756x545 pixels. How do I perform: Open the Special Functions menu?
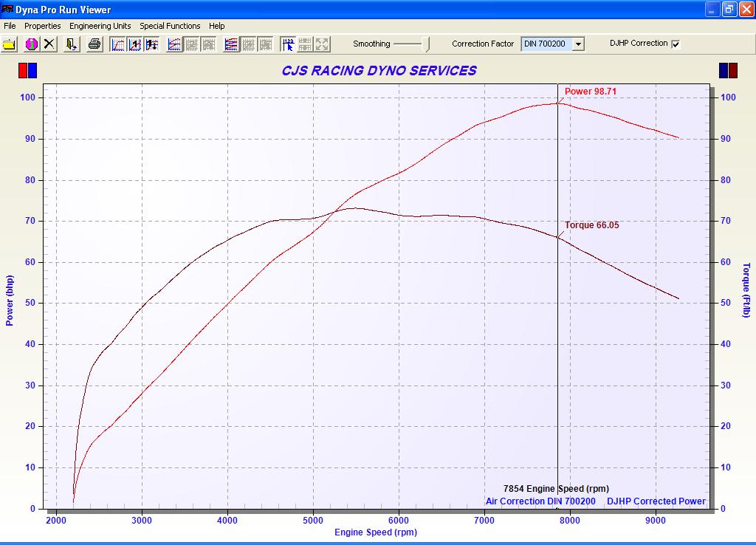pos(170,26)
